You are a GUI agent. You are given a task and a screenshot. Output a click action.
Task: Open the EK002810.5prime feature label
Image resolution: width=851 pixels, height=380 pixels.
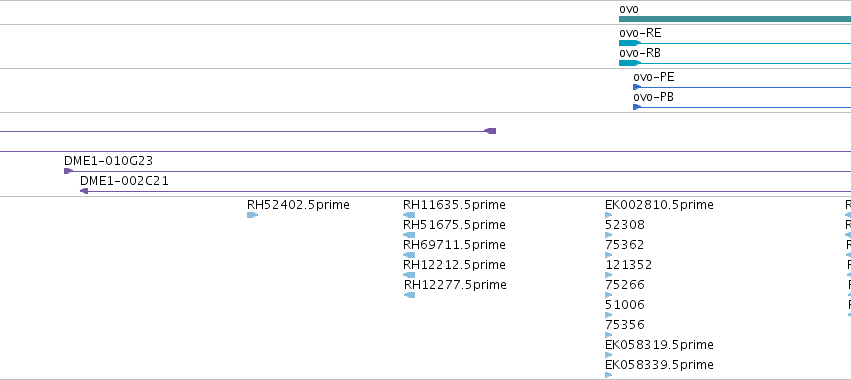point(659,205)
